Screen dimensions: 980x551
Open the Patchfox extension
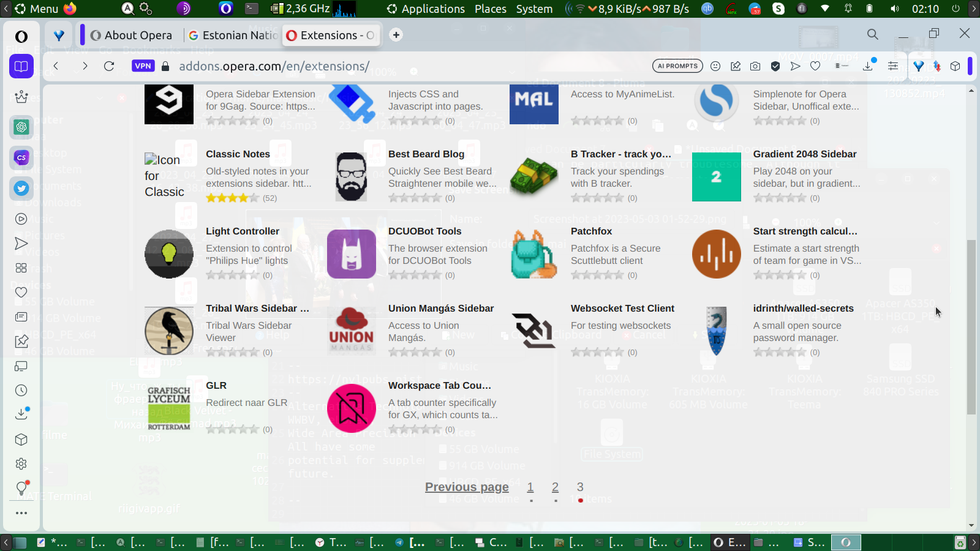[x=591, y=231]
